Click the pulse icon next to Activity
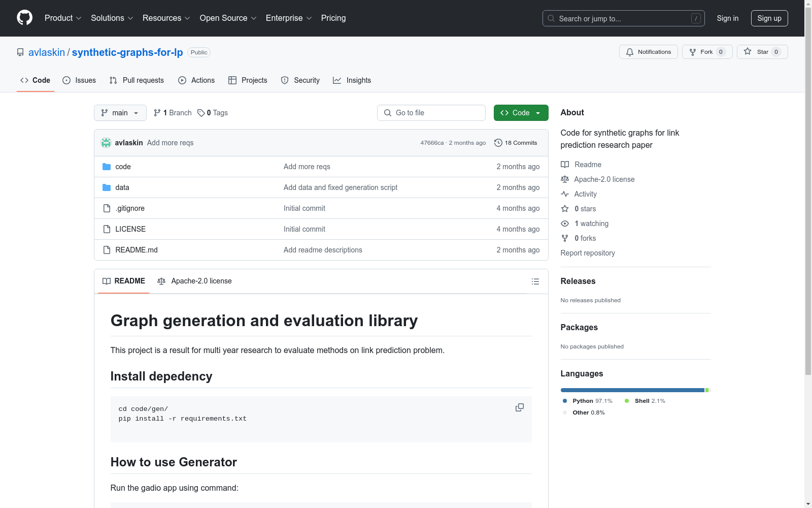The image size is (812, 508). (565, 194)
